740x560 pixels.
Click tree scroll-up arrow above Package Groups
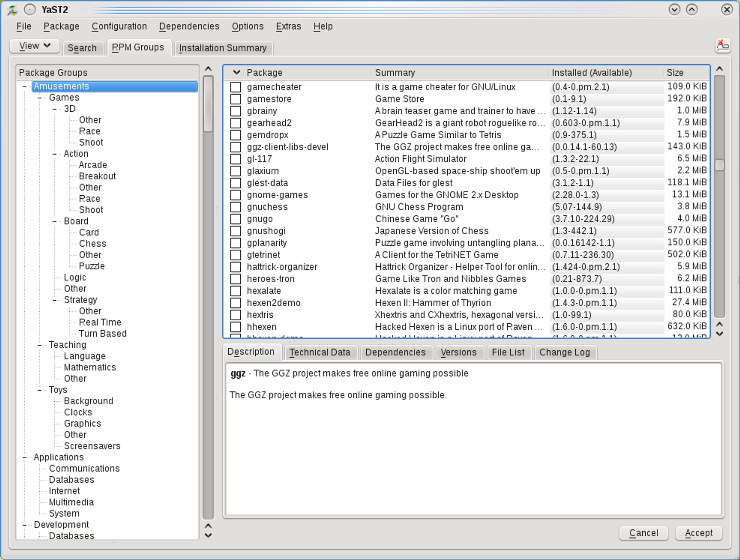(208, 69)
